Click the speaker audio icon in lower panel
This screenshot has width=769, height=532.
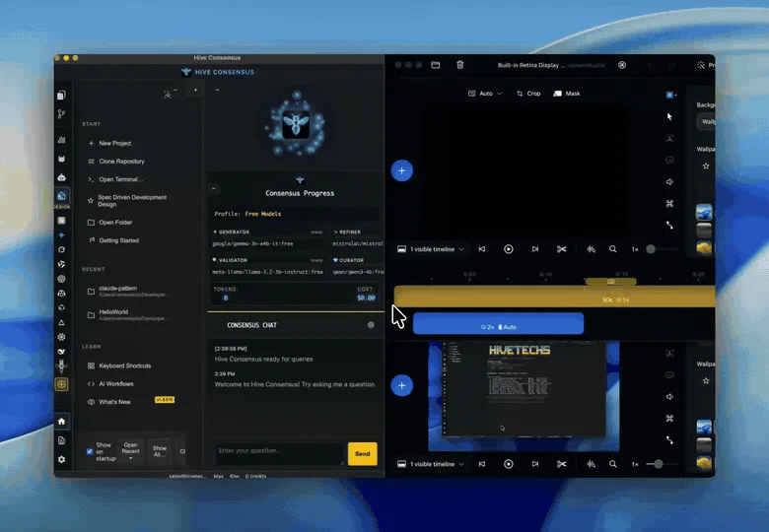[669, 397]
